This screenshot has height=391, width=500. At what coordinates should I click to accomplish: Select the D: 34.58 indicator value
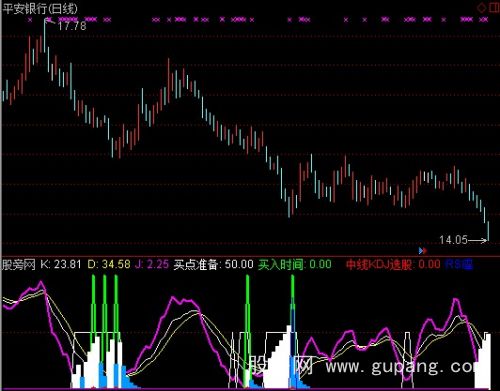pos(109,264)
